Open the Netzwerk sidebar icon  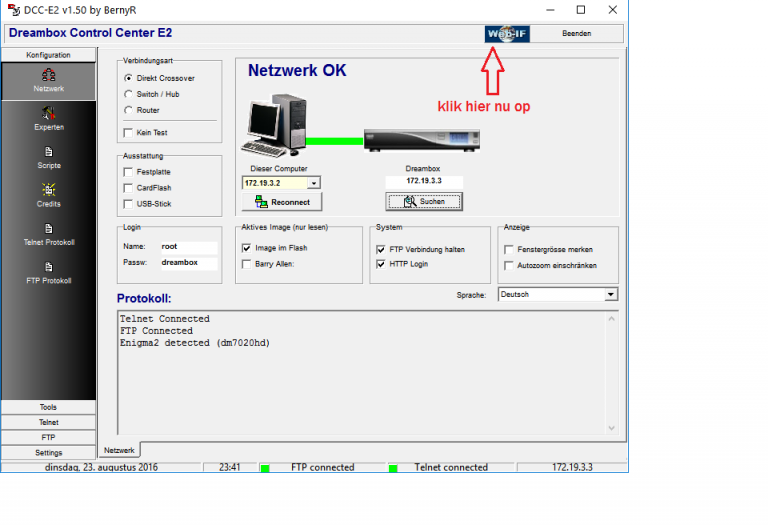point(48,79)
